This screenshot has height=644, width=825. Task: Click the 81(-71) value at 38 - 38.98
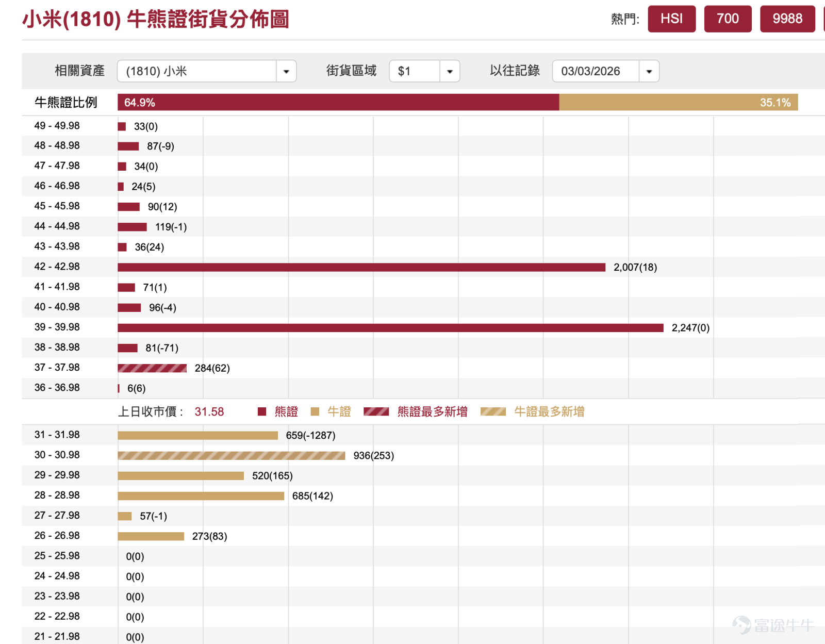162,348
